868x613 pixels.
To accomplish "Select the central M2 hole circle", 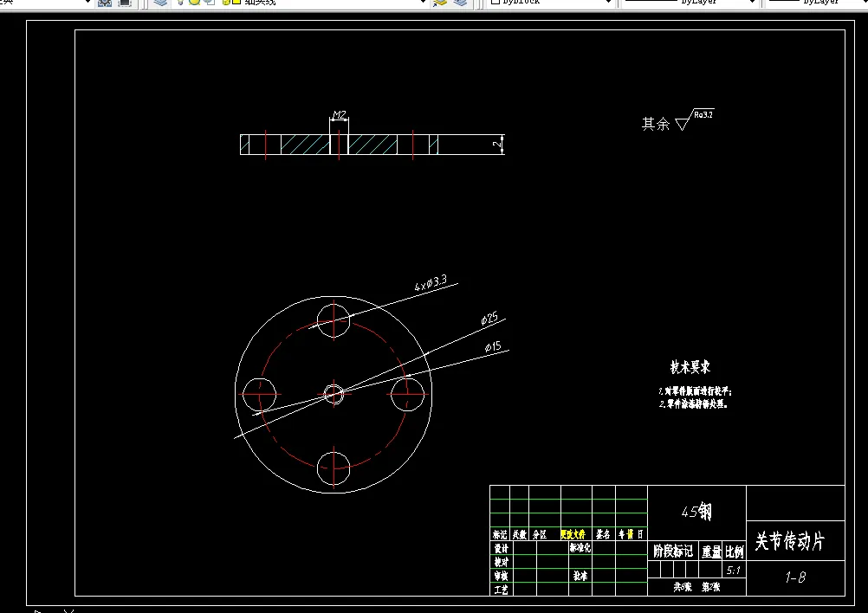I will coord(334,395).
